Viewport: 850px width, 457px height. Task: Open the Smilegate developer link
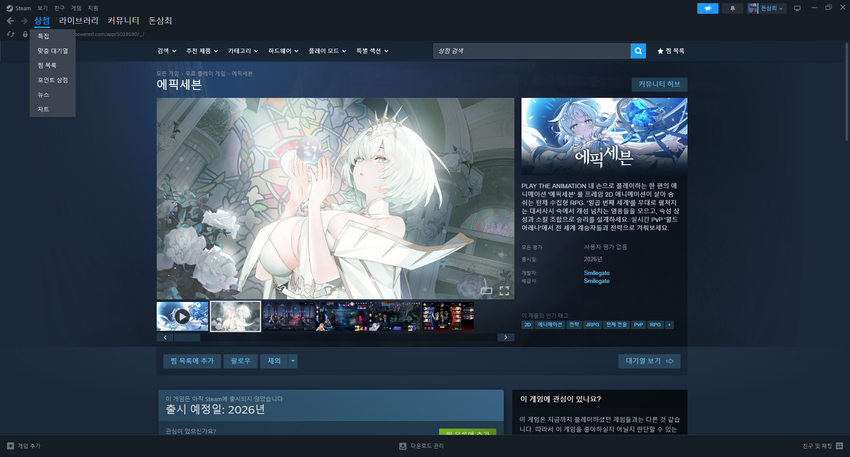596,273
